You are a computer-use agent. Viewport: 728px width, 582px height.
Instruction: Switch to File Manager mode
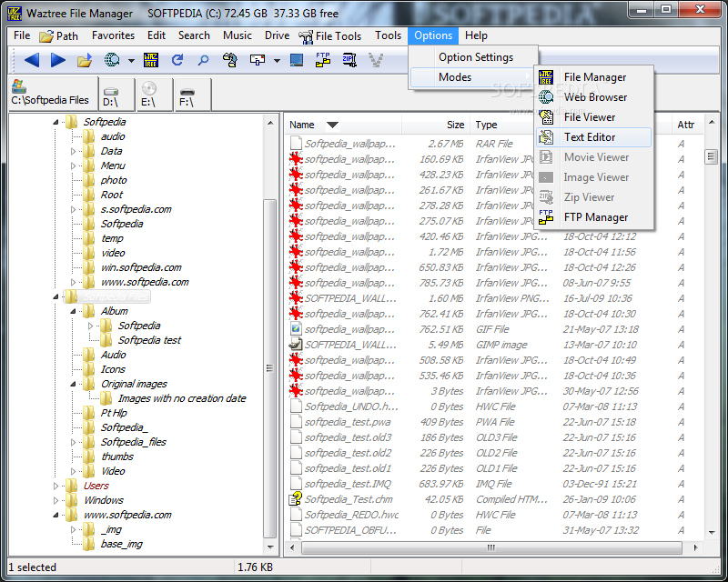(594, 77)
